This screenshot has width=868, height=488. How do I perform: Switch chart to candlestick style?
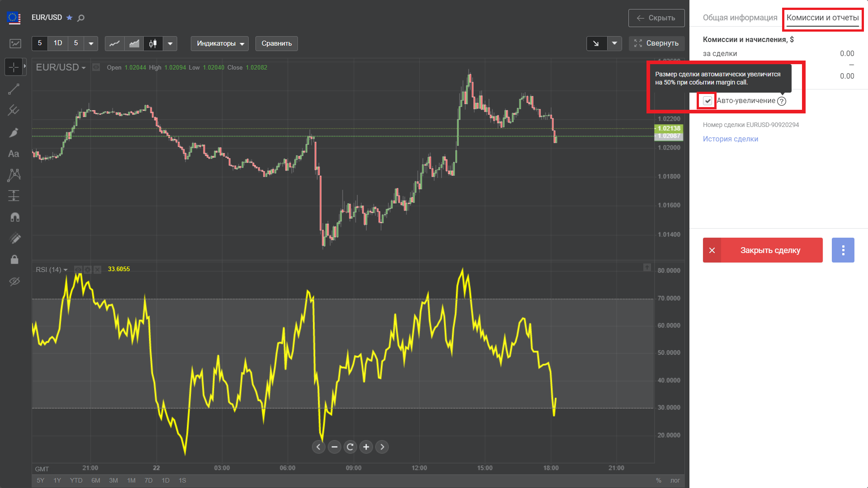pyautogui.click(x=153, y=43)
